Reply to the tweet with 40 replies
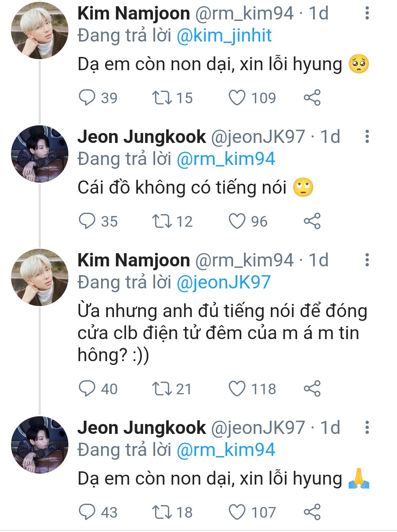 87,389
